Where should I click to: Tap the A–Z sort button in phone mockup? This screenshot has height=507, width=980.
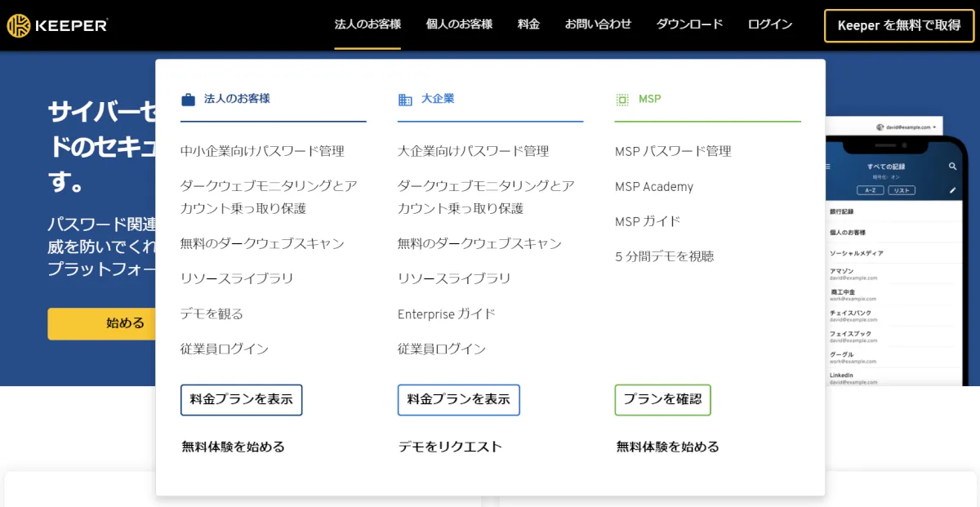(870, 190)
